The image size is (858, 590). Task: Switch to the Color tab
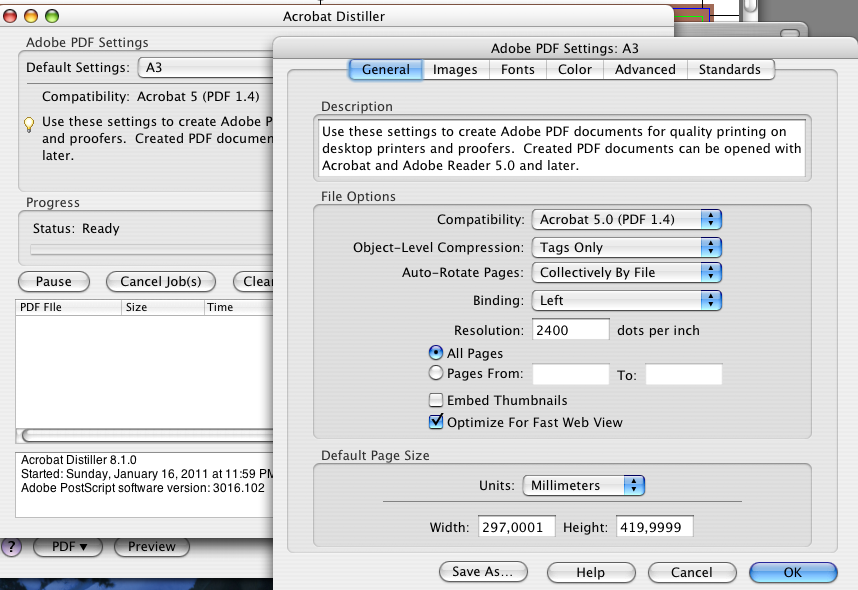pyautogui.click(x=575, y=70)
